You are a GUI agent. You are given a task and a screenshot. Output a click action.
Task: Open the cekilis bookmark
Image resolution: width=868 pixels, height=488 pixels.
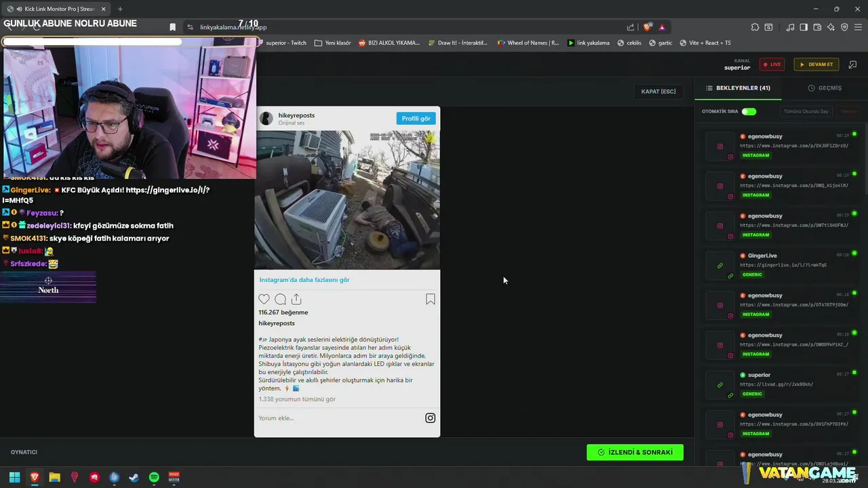(629, 43)
